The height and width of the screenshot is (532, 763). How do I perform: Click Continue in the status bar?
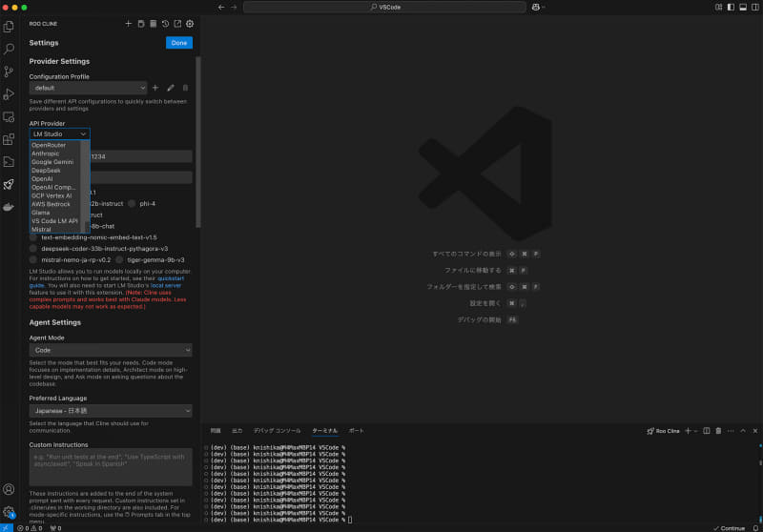point(729,528)
